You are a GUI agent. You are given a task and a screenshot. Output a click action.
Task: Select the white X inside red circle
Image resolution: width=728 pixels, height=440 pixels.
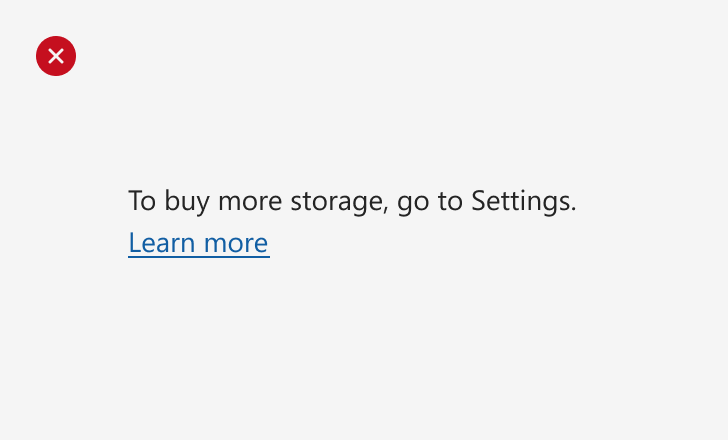point(56,56)
